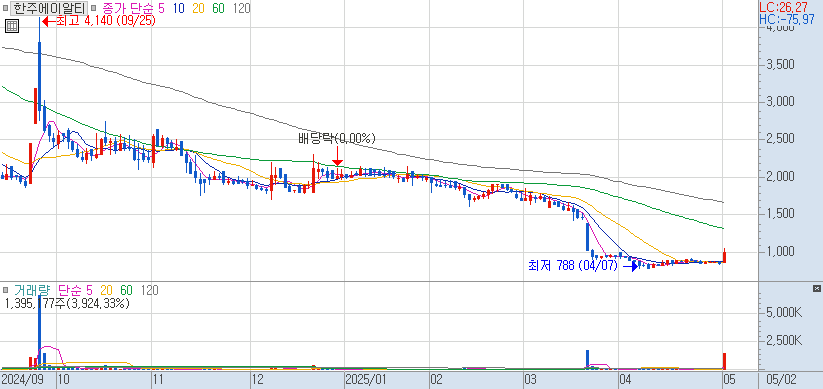
Task: Click the 02 month label on date axis
Action: 437,379
